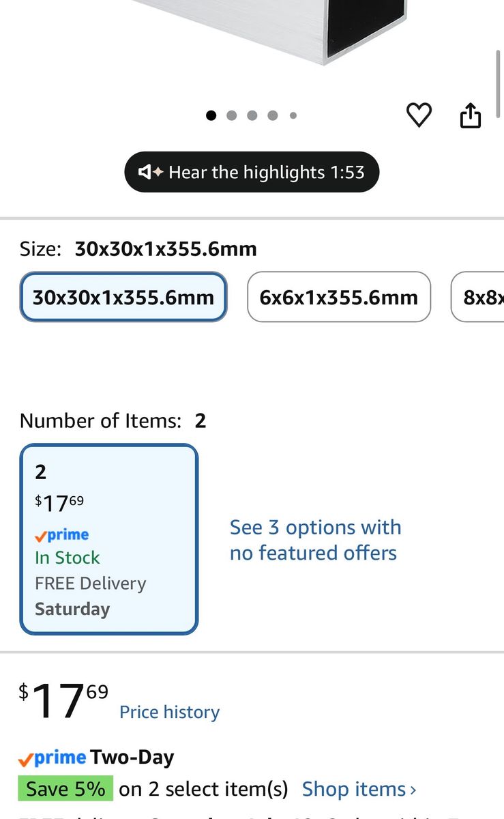Open the share icon
The height and width of the screenshot is (819, 504).
tap(471, 115)
